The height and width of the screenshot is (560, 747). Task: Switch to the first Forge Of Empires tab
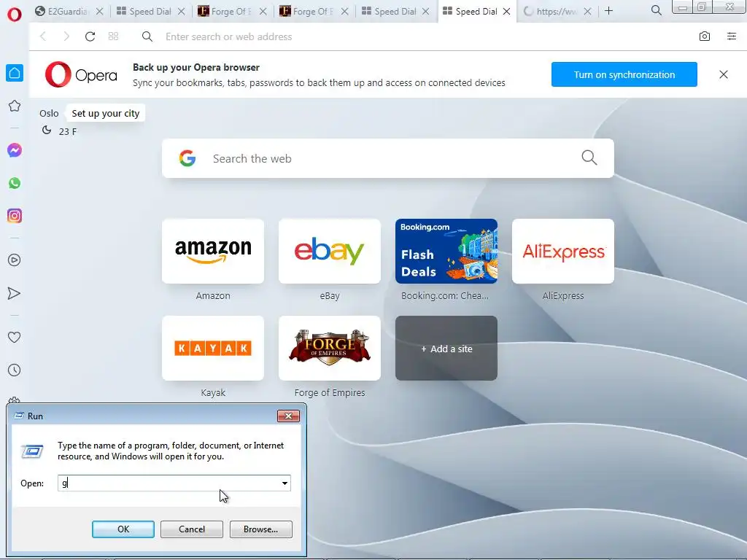[226, 12]
